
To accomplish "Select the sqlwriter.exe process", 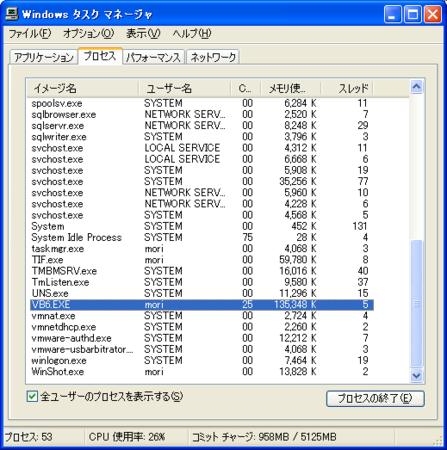I will (202, 137).
